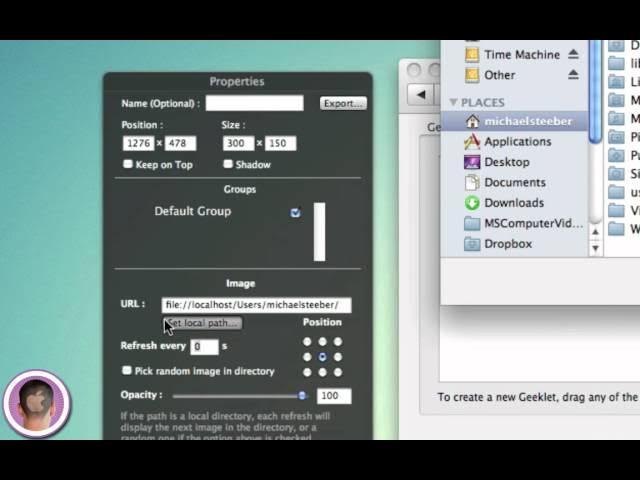Image resolution: width=640 pixels, height=480 pixels.
Task: Click the Export... button
Action: [343, 103]
